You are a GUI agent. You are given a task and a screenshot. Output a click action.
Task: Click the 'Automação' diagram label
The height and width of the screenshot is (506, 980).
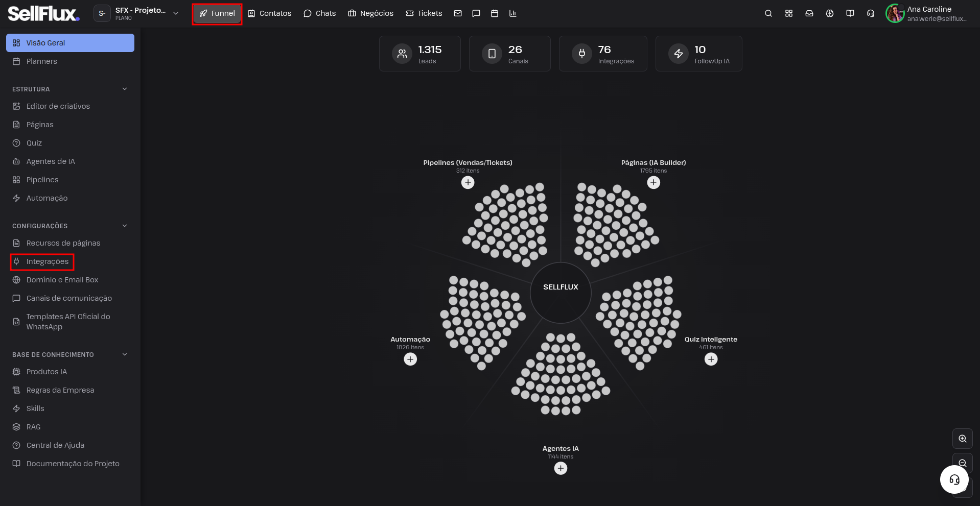point(410,340)
